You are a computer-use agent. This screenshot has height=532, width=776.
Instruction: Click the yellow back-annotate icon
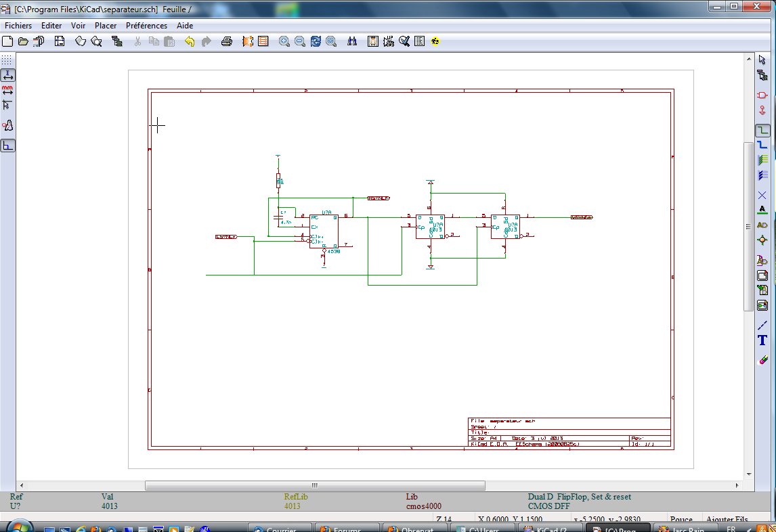point(435,41)
